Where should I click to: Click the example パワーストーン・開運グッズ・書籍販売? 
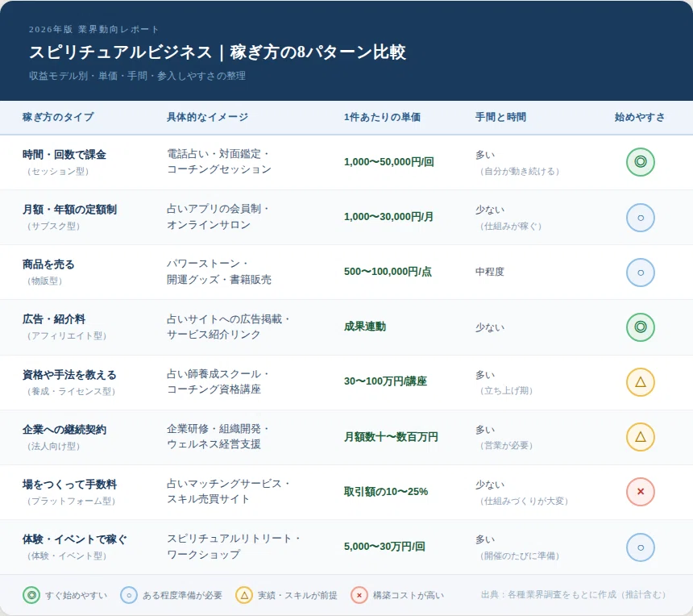tap(218, 272)
